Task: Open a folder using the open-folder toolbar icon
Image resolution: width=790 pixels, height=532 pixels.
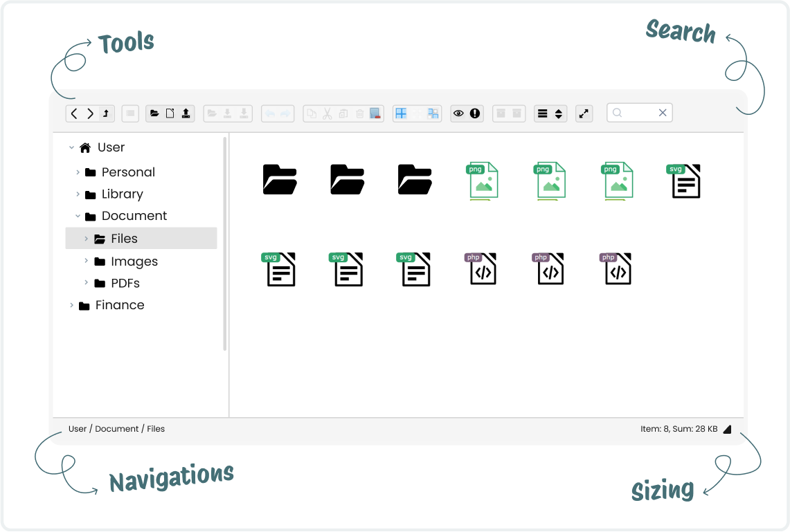Action: click(x=154, y=113)
